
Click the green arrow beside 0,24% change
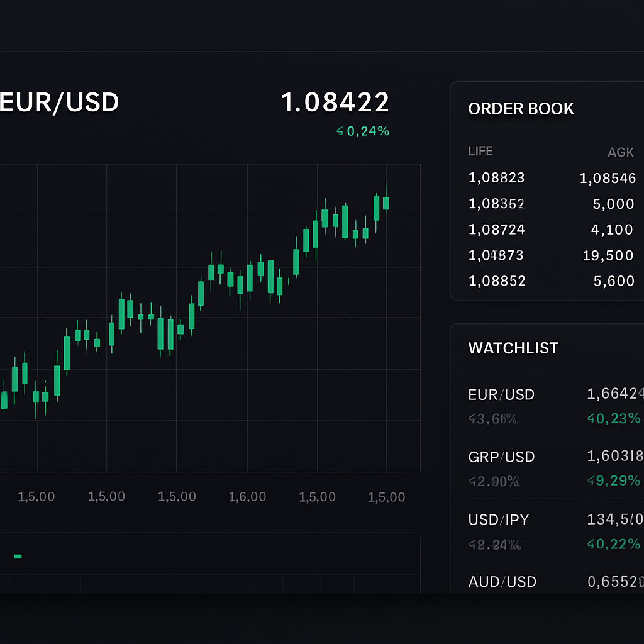click(340, 131)
